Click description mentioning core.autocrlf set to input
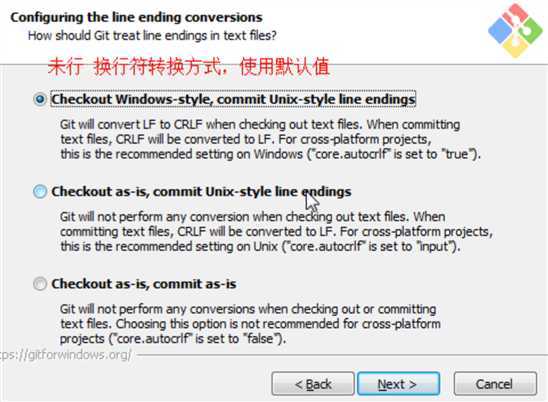Screen dimensions: 548x402 276,231
